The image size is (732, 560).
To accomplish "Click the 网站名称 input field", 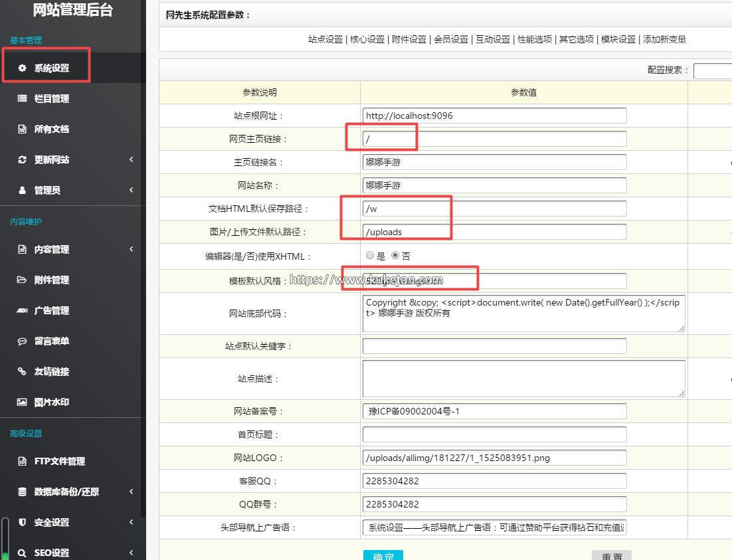I will (x=495, y=185).
